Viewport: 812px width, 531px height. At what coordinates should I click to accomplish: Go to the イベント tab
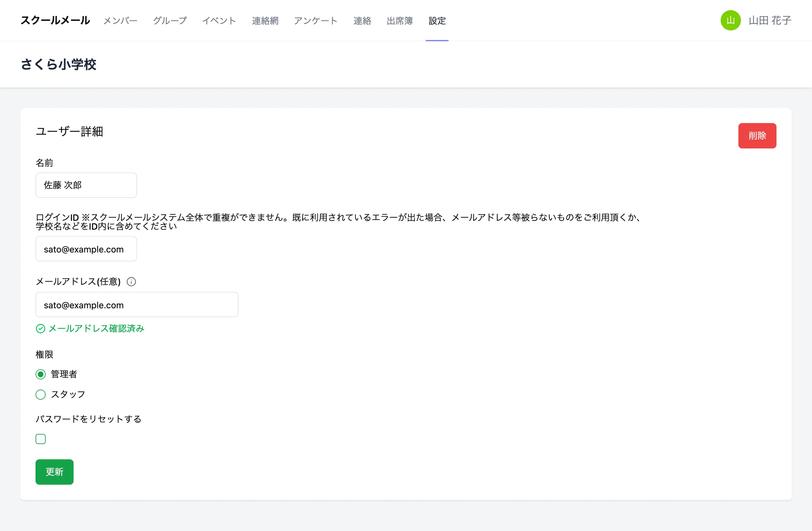coord(219,21)
